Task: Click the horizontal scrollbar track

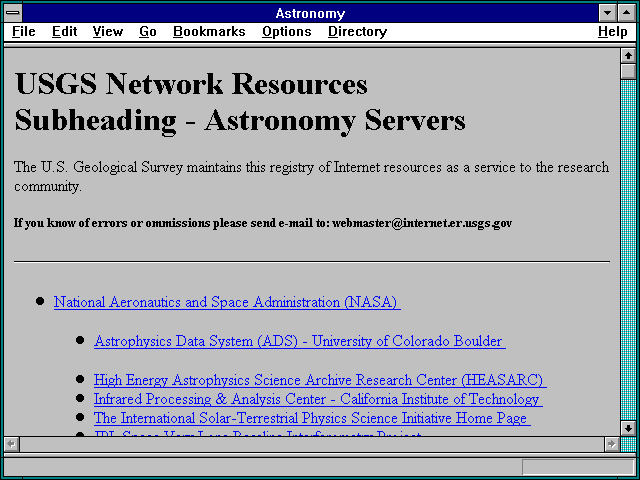Action: tap(312, 444)
